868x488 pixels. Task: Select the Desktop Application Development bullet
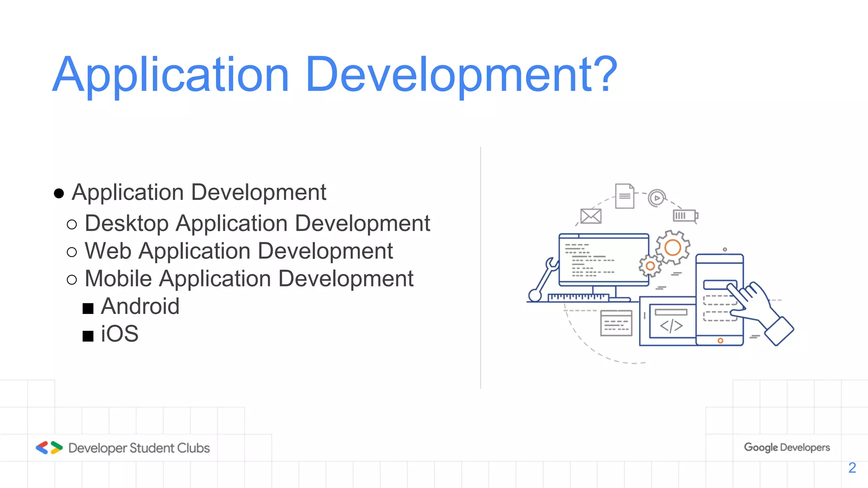tap(257, 223)
